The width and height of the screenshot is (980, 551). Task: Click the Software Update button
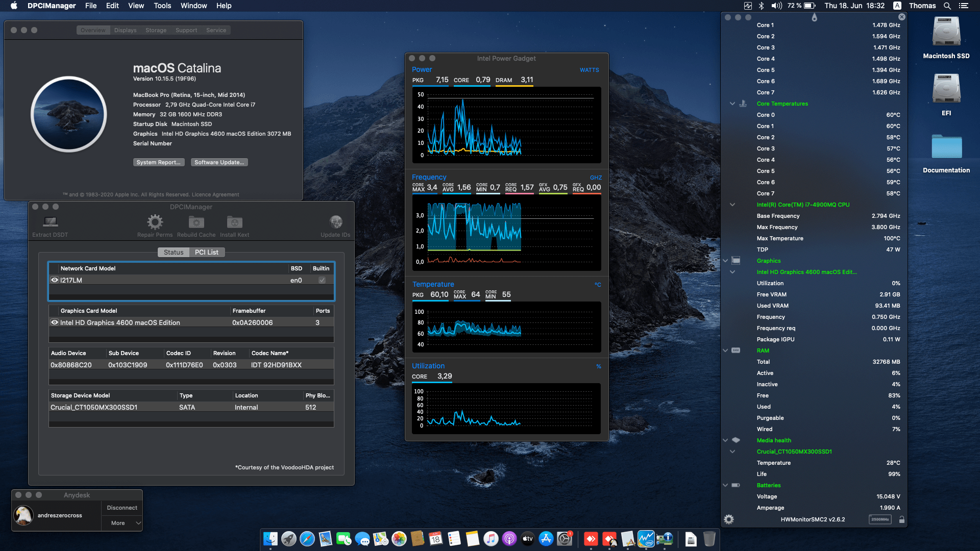pyautogui.click(x=219, y=162)
